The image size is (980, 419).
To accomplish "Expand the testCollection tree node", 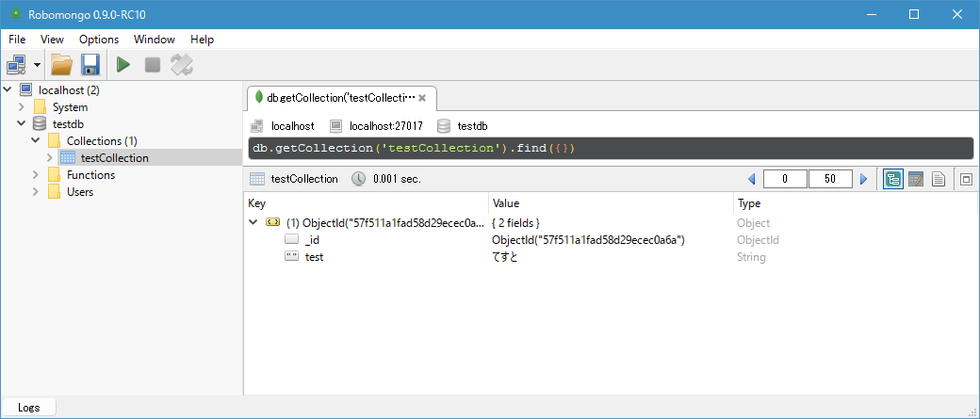I will [x=50, y=157].
